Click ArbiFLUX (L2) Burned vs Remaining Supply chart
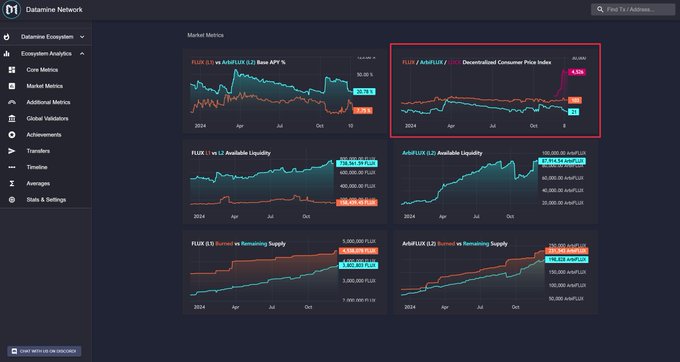This screenshot has width=680, height=362. (495, 272)
